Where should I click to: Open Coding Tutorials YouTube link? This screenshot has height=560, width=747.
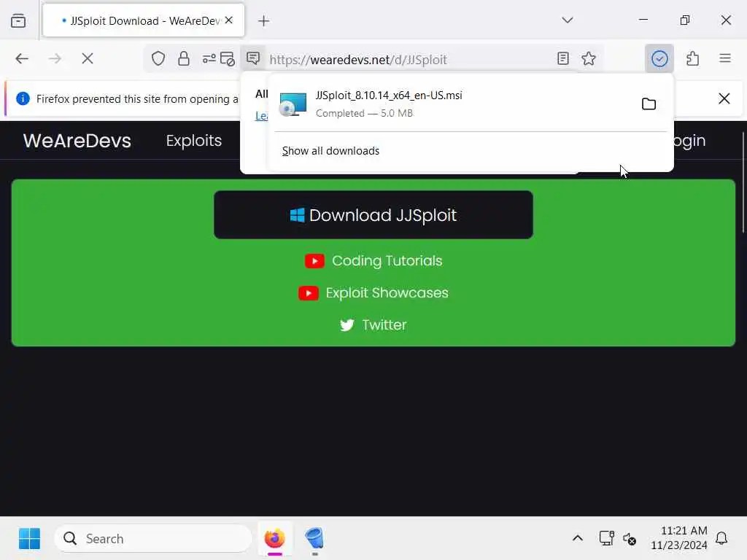click(373, 261)
